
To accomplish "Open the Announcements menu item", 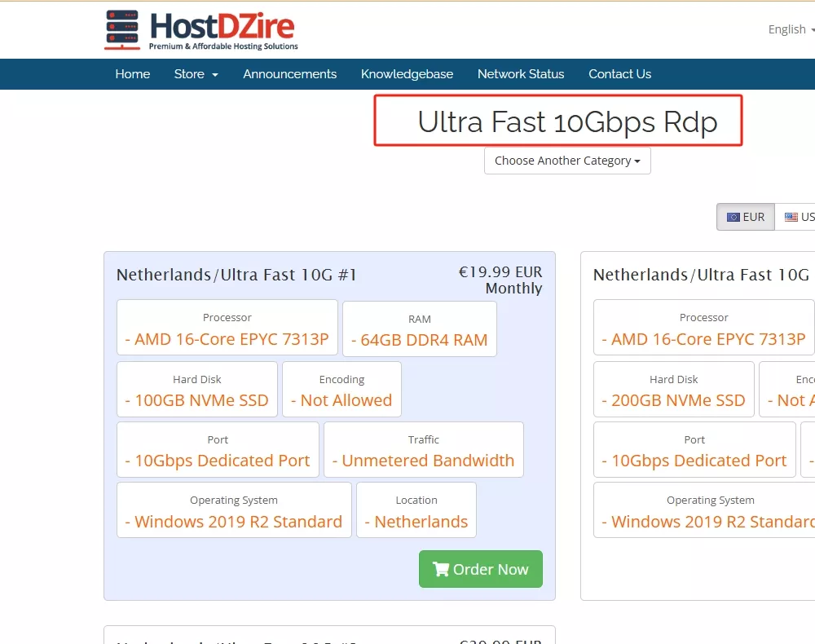I will coord(289,74).
